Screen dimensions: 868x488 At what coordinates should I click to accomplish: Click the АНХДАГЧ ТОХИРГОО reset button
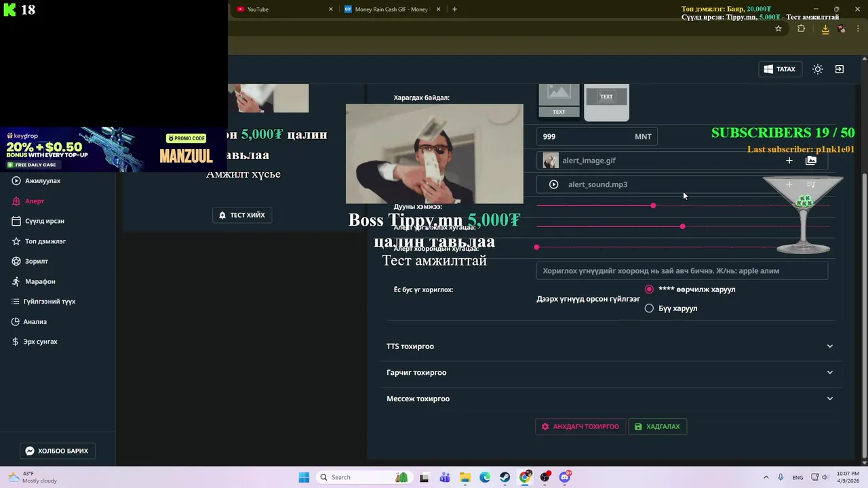point(580,426)
